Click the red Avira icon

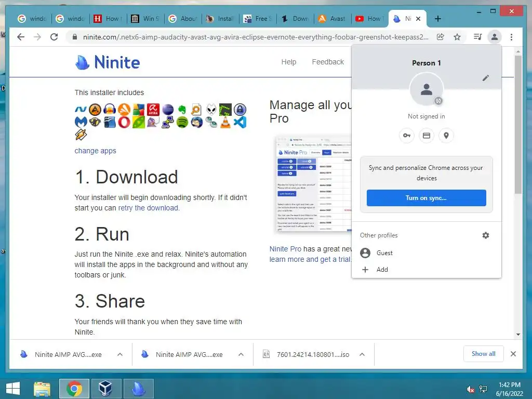(x=153, y=110)
